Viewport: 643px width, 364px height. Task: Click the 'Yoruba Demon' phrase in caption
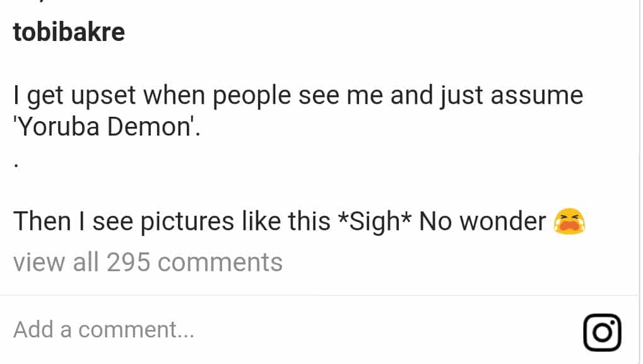click(105, 127)
